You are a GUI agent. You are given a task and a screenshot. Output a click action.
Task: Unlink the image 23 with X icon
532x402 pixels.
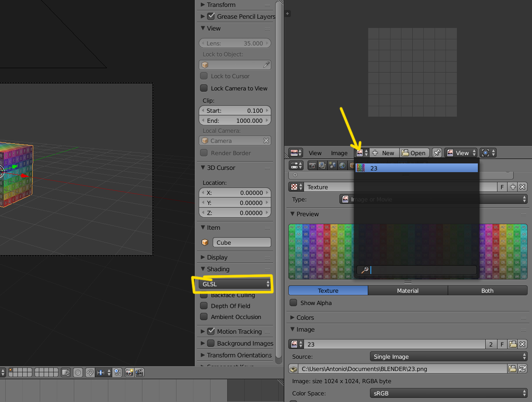pos(522,344)
